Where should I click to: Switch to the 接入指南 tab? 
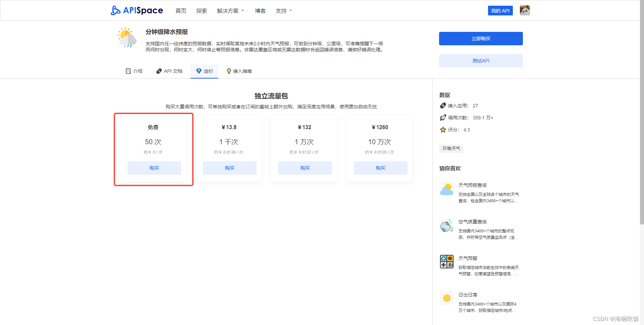[x=243, y=71]
